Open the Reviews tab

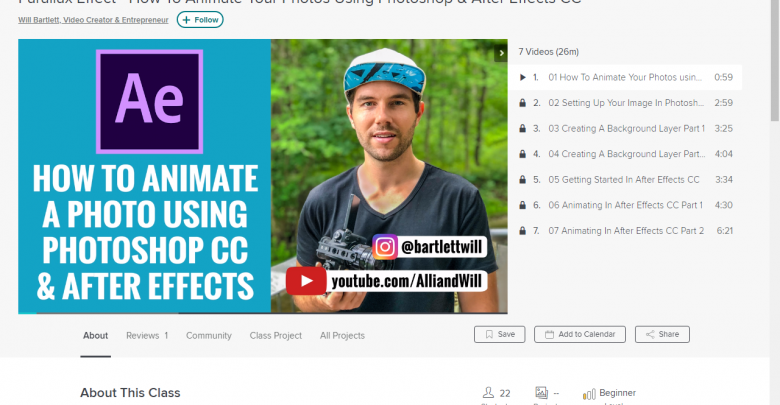(x=147, y=335)
